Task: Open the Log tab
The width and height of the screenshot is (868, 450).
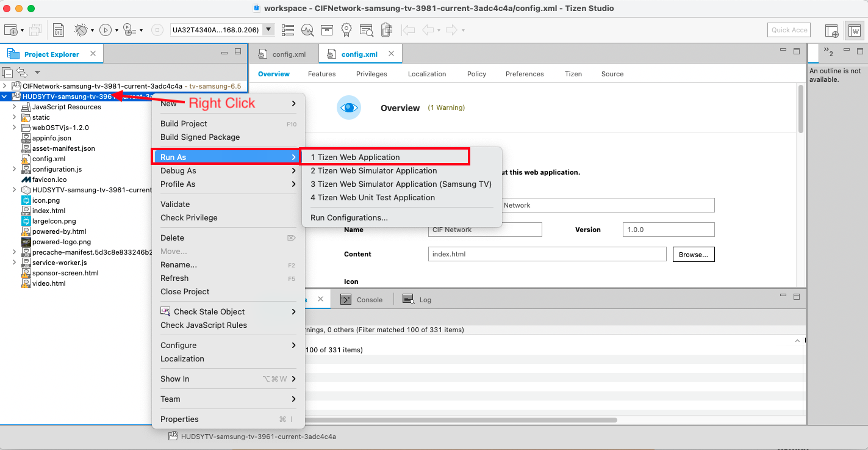Action: pos(418,300)
